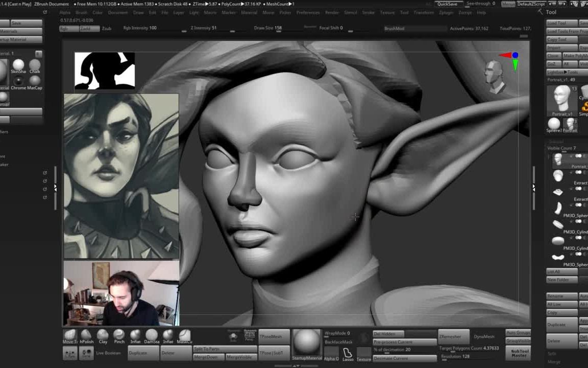Toggle visibility of PM3D_Sphere subtool
Viewport: 588px width, 368px height.
pos(578,205)
